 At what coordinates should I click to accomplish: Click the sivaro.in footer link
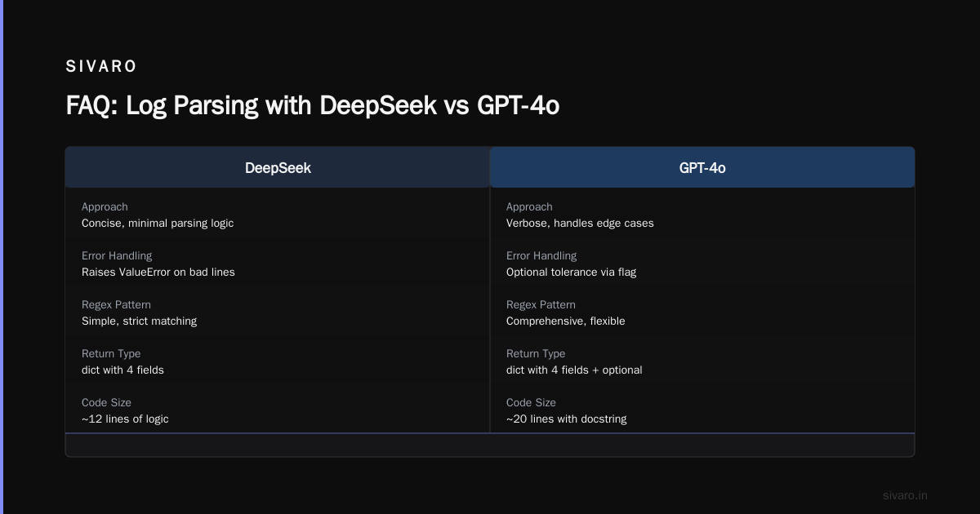click(x=905, y=495)
